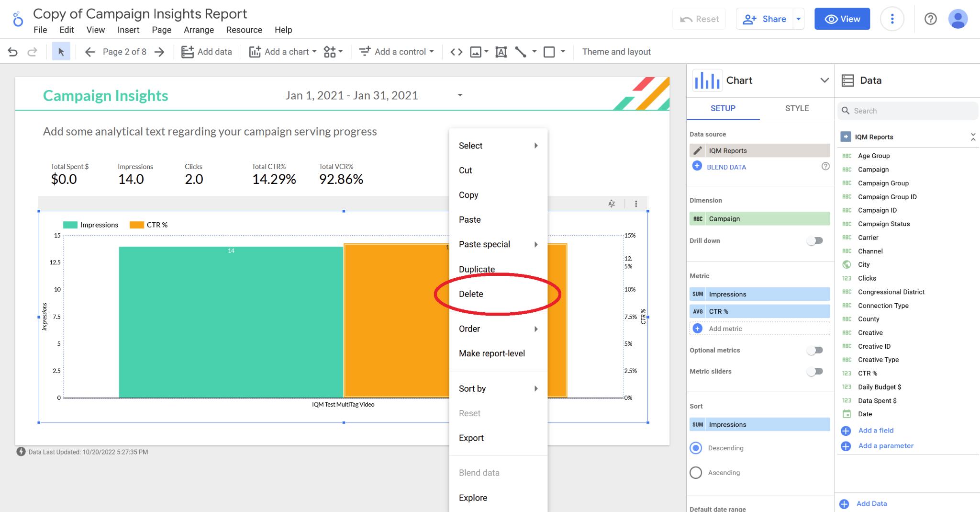Viewport: 980px width, 512px height.
Task: Go to next page arrow
Action: tap(159, 52)
